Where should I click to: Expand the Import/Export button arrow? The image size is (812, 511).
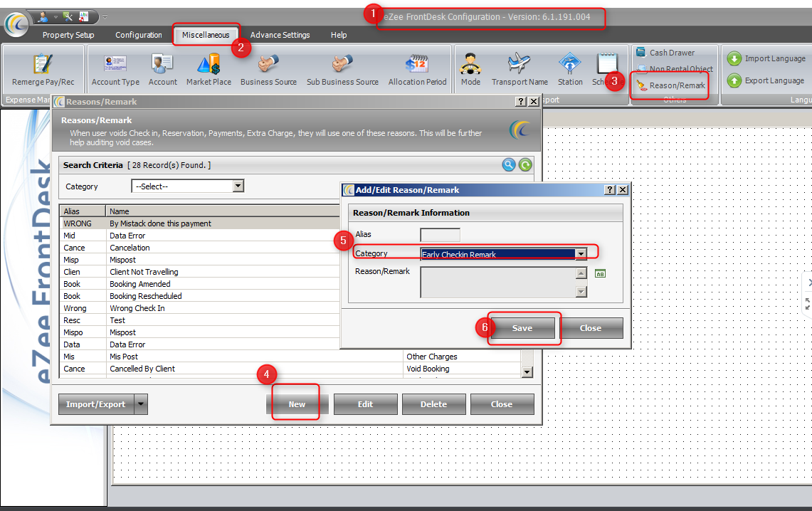(x=141, y=404)
